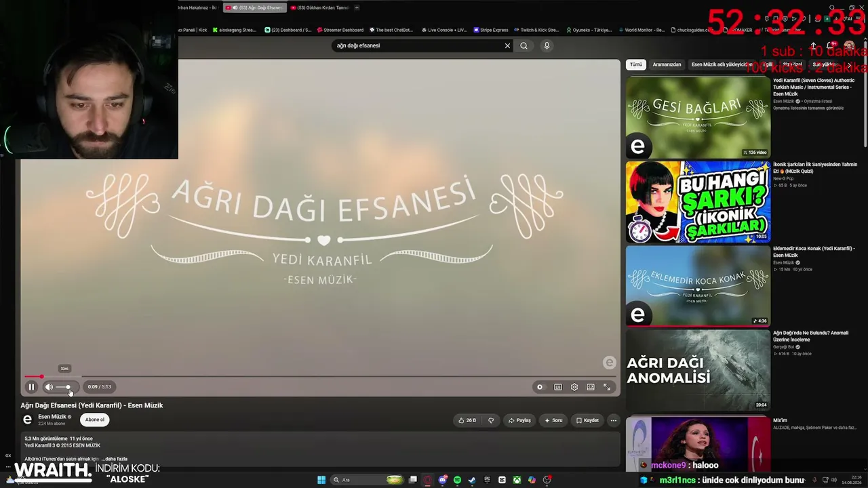The height and width of the screenshot is (488, 868).
Task: Open Discord from the taskbar
Action: pos(442,480)
